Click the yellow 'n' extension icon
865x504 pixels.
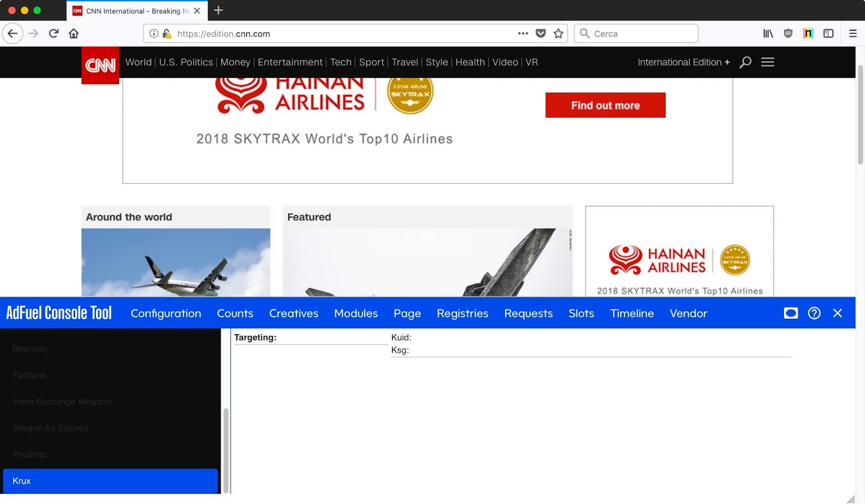808,33
